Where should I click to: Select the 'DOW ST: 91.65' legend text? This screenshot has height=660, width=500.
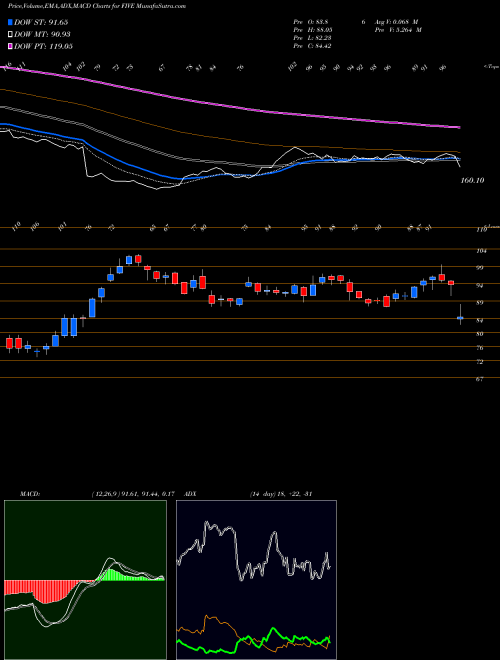(x=41, y=22)
